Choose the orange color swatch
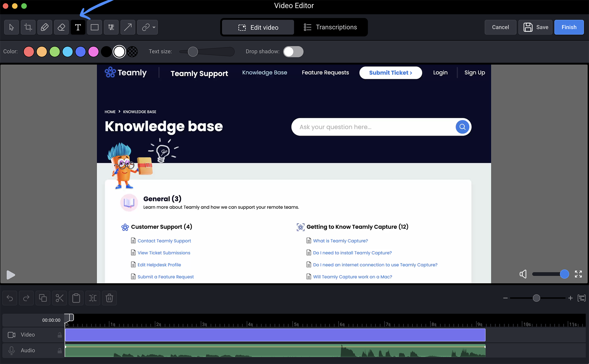Screen dimensions: 589x364 [x=42, y=52]
